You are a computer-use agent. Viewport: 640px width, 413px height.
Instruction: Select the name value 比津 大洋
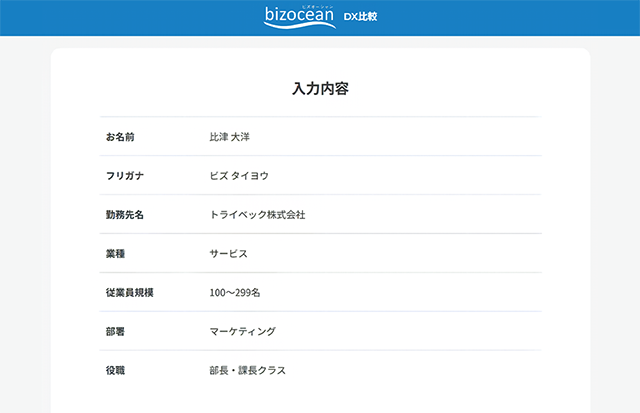(229, 137)
